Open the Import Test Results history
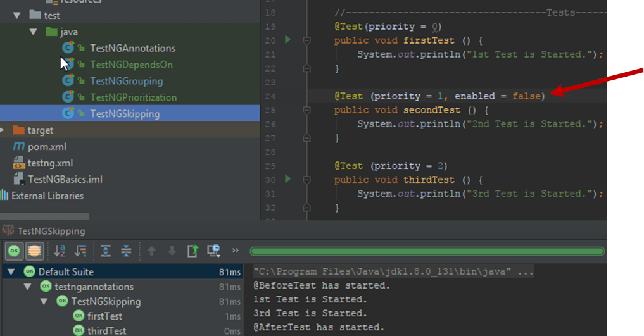This screenshot has height=336, width=644. point(213,251)
